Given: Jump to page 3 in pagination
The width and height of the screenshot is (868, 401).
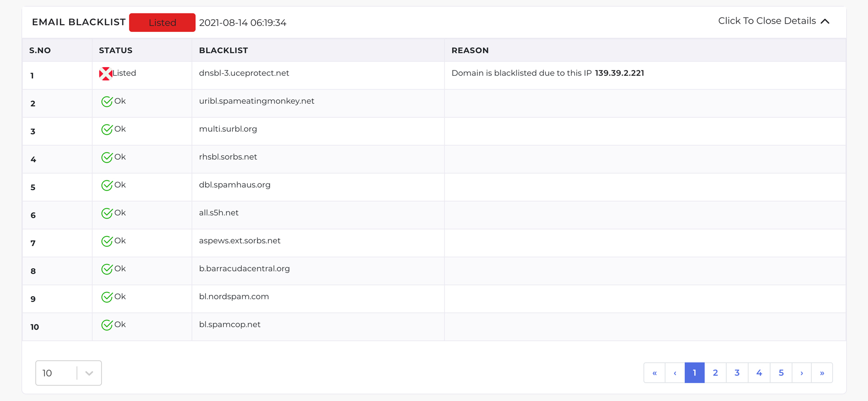Looking at the screenshot, I should click(737, 373).
